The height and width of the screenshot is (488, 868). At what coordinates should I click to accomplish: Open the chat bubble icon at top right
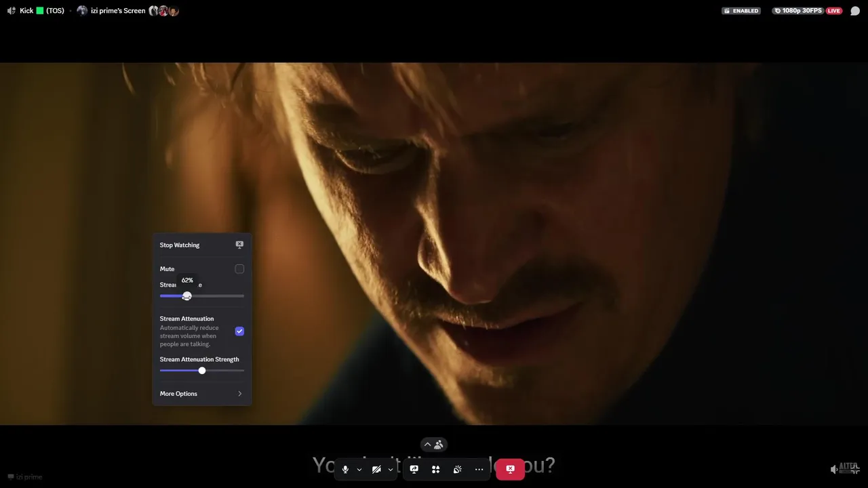pos(855,11)
